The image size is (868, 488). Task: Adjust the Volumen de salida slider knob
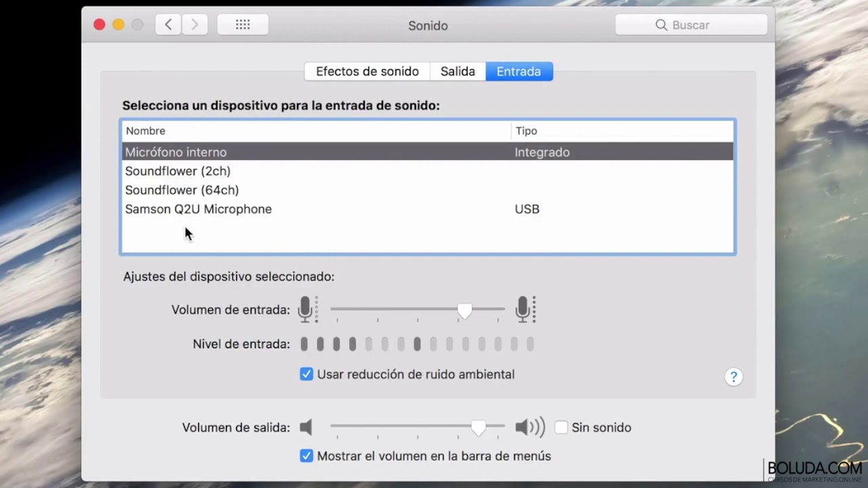tap(479, 428)
